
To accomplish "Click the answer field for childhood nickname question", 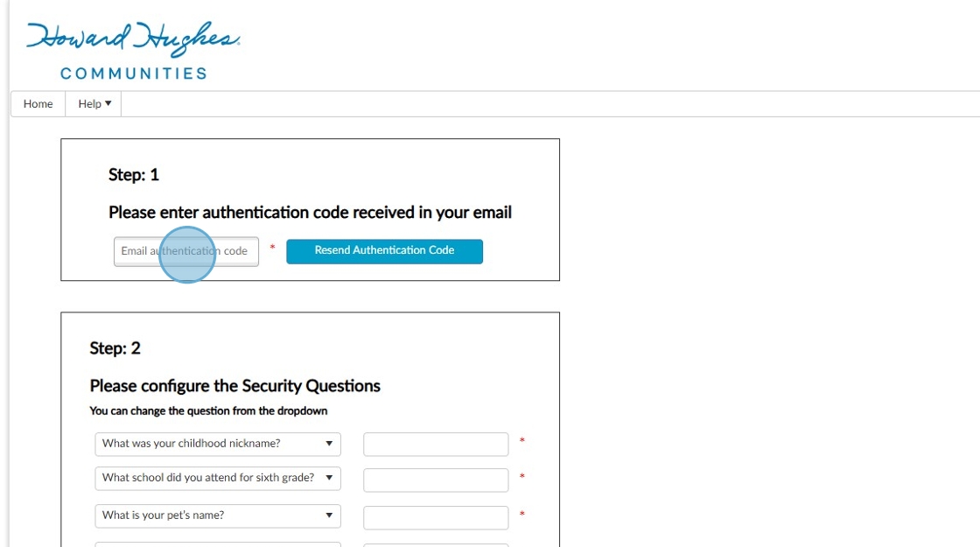I will point(435,444).
